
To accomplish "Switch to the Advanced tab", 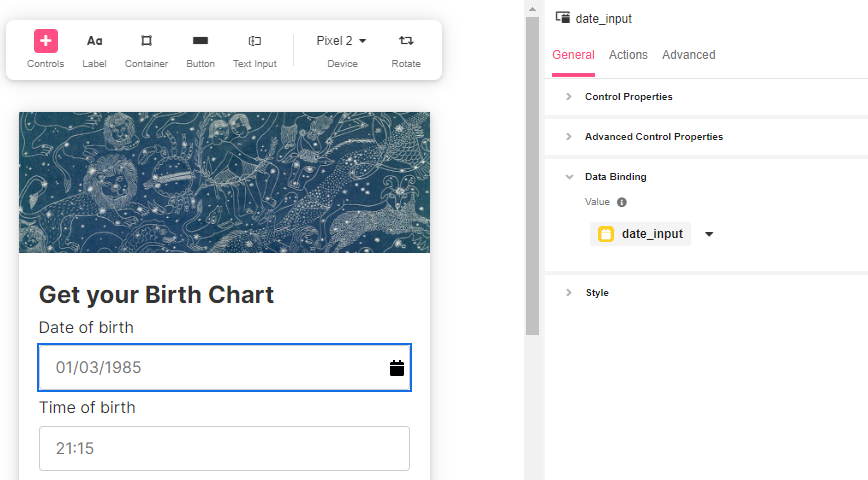I will pyautogui.click(x=689, y=55).
